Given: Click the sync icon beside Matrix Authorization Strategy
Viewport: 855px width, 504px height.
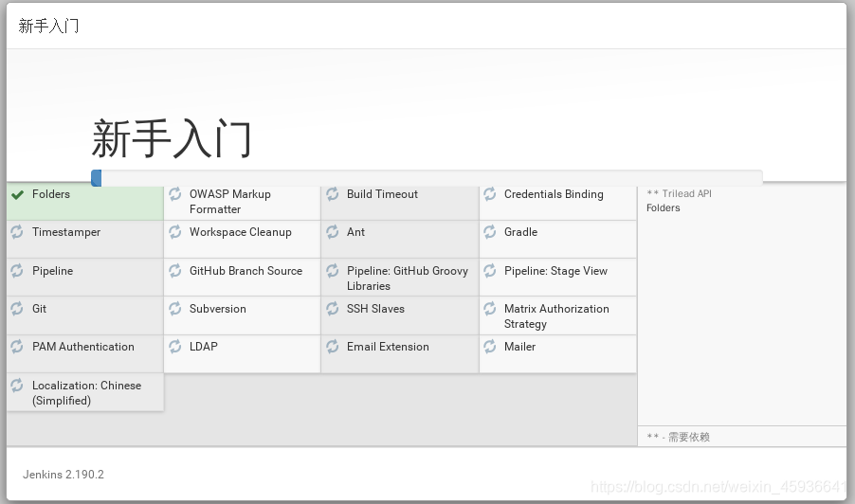Looking at the screenshot, I should pos(490,309).
